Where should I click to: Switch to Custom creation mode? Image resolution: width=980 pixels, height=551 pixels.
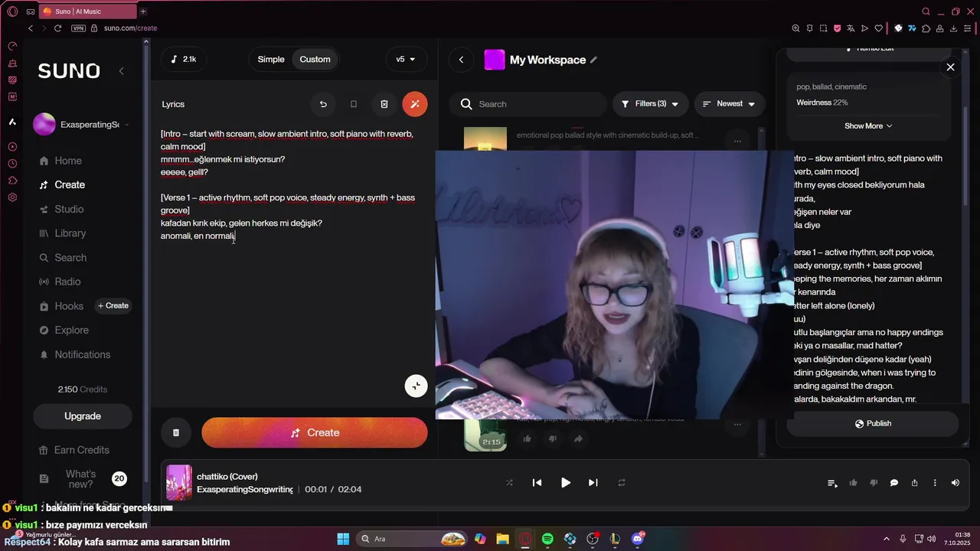coord(315,60)
